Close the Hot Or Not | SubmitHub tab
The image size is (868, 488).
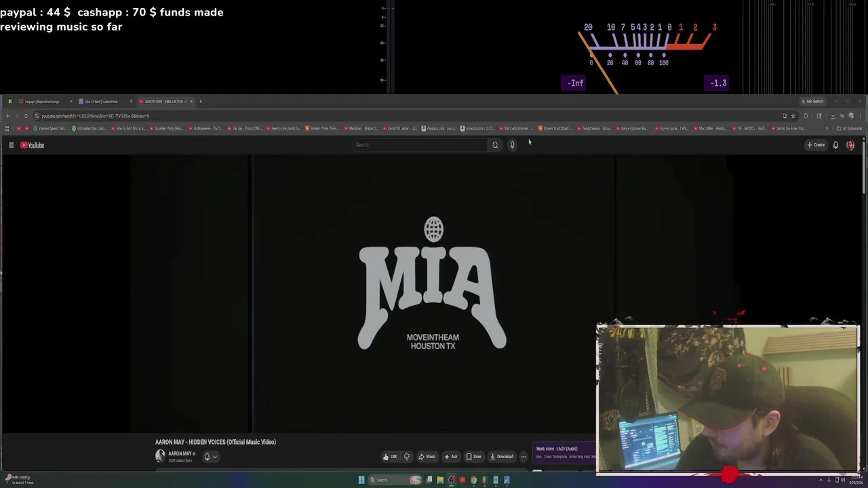[131, 102]
